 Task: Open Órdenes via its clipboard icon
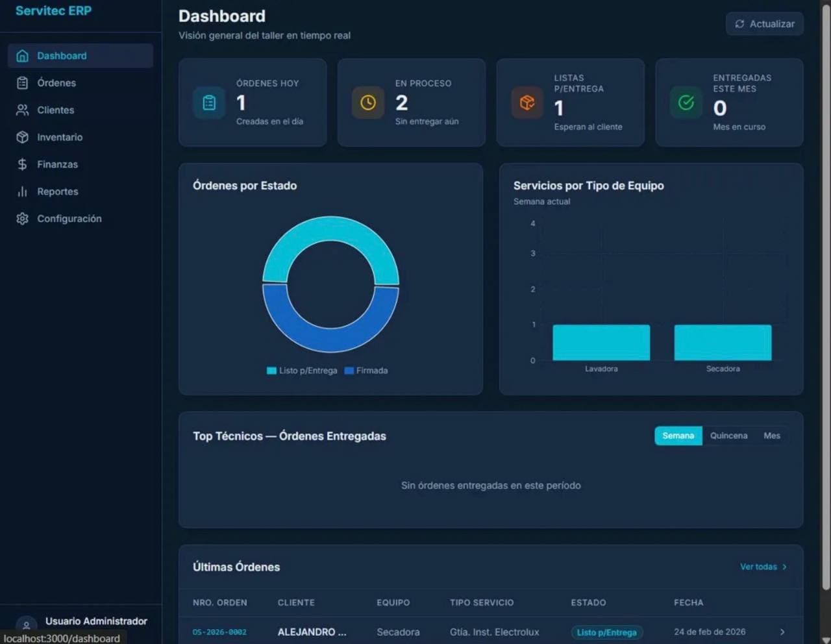click(x=22, y=83)
